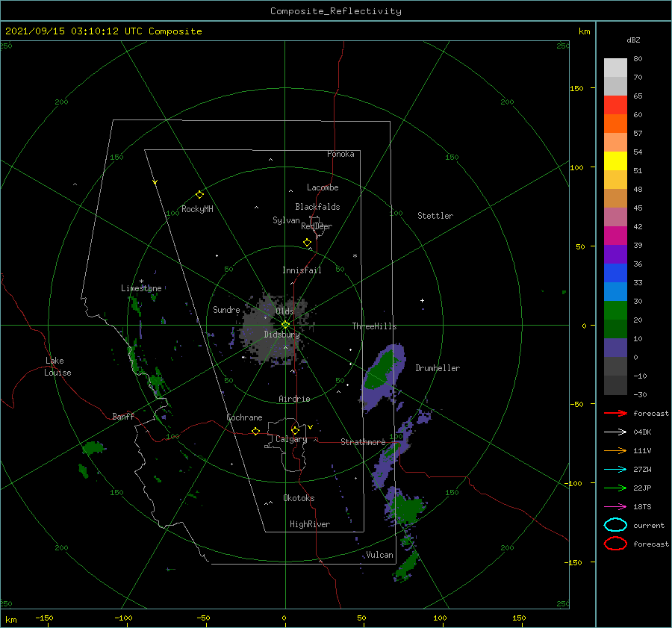Click the red 65-60 dBZ swatch

click(615, 105)
